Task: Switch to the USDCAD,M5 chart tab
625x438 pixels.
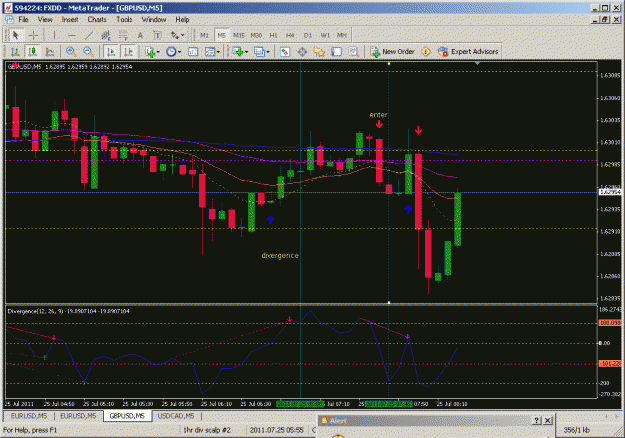Action: click(176, 416)
